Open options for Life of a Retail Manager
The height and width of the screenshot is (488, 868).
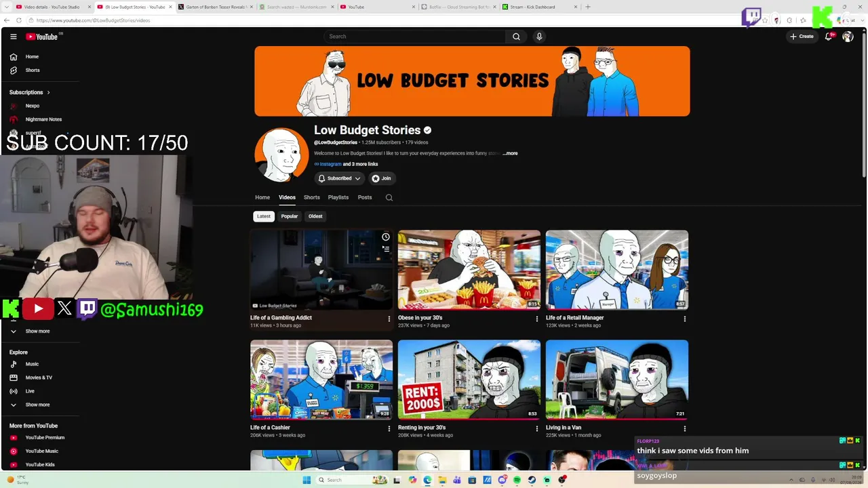pos(685,319)
